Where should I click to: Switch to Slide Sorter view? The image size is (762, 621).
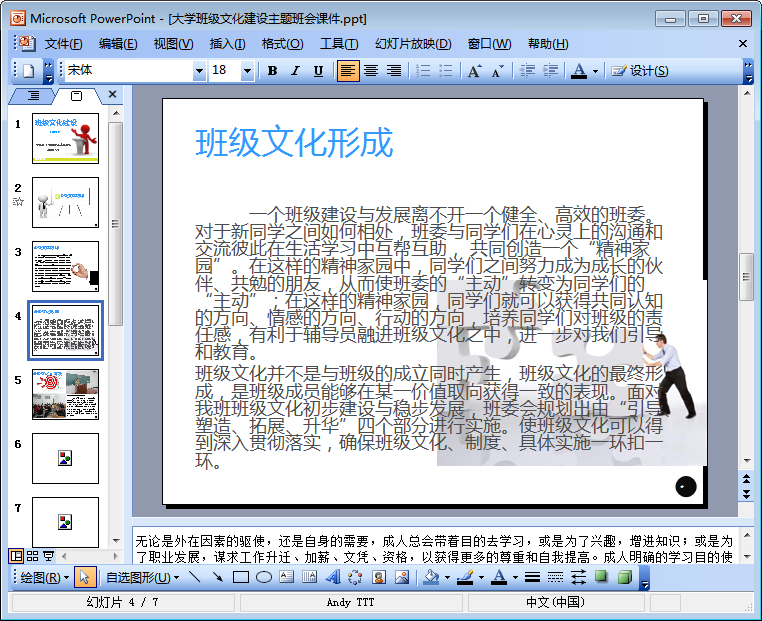(32, 555)
